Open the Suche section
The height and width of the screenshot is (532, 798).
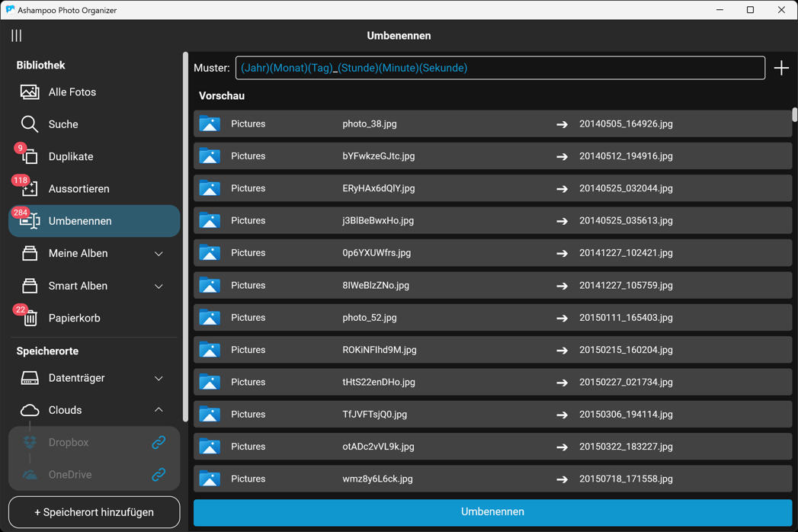click(x=95, y=124)
